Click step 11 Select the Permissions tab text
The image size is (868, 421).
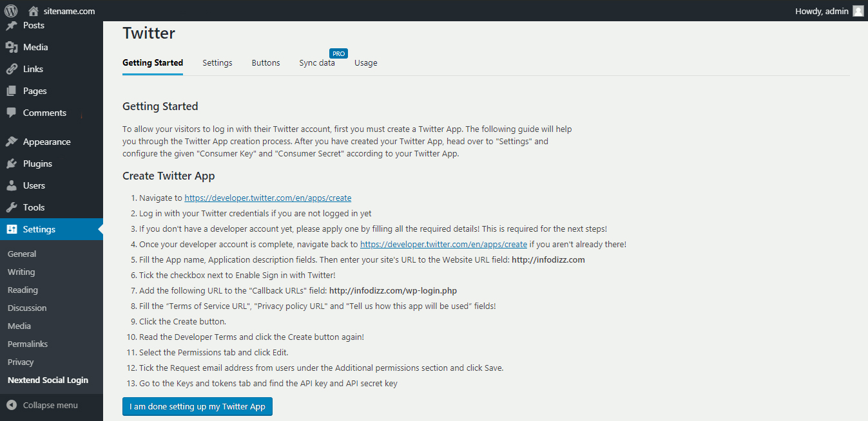pos(214,352)
